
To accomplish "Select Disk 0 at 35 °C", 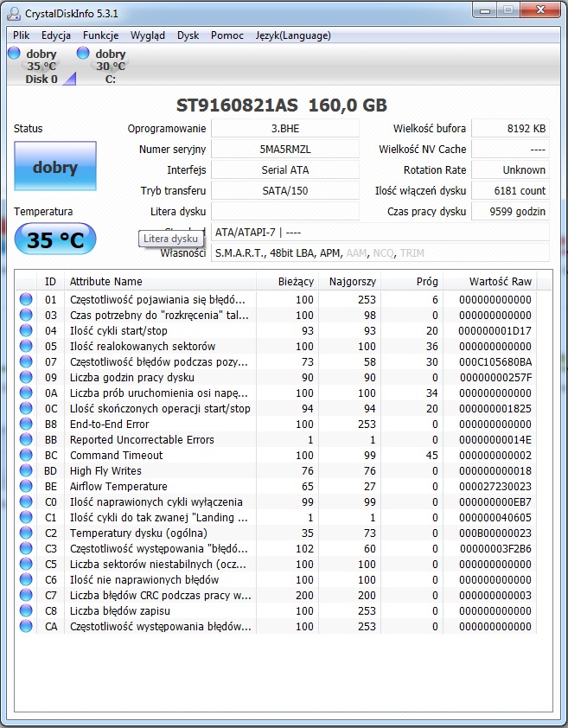I will [x=41, y=66].
